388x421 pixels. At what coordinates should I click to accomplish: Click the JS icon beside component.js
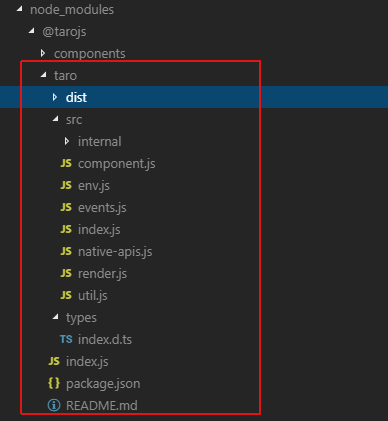[66, 163]
